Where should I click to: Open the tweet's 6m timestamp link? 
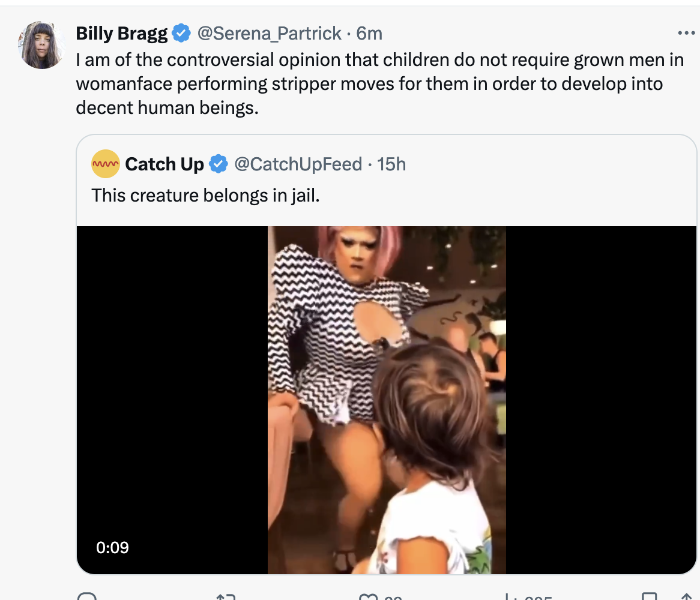(x=369, y=34)
